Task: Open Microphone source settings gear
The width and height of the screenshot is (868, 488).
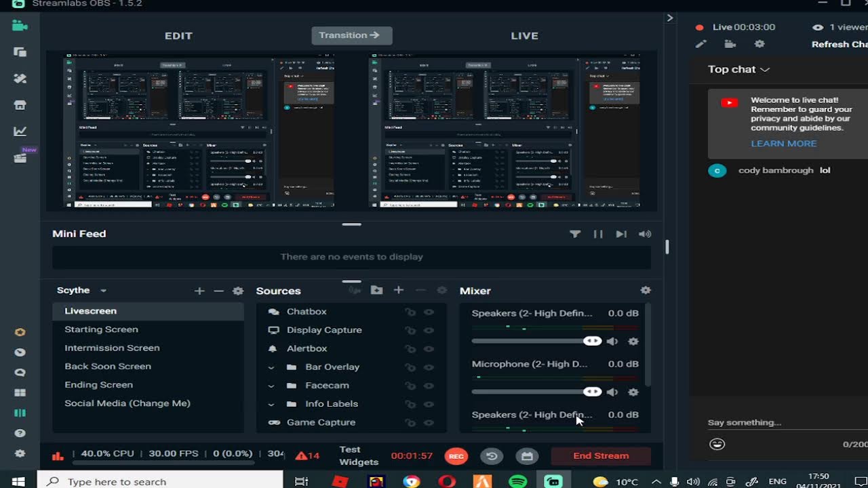Action: pos(633,392)
